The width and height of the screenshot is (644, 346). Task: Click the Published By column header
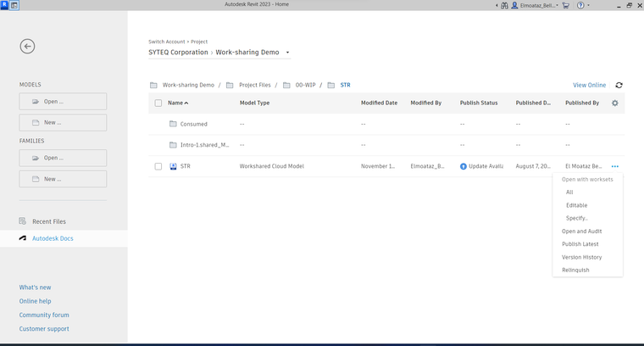[x=582, y=103]
